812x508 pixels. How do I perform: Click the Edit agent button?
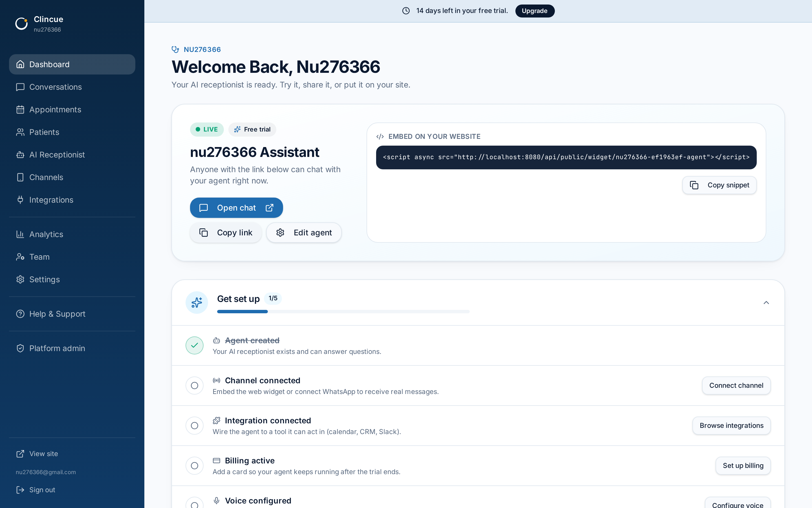point(304,233)
